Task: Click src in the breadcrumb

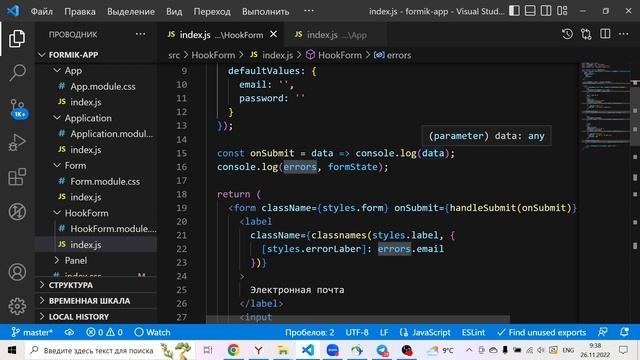Action: click(174, 55)
